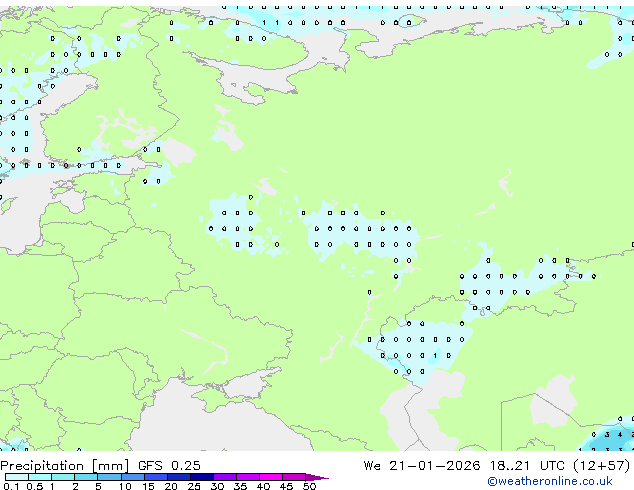Click the 'GFS 0.25' model label
This screenshot has width=634, height=490.
(169, 465)
